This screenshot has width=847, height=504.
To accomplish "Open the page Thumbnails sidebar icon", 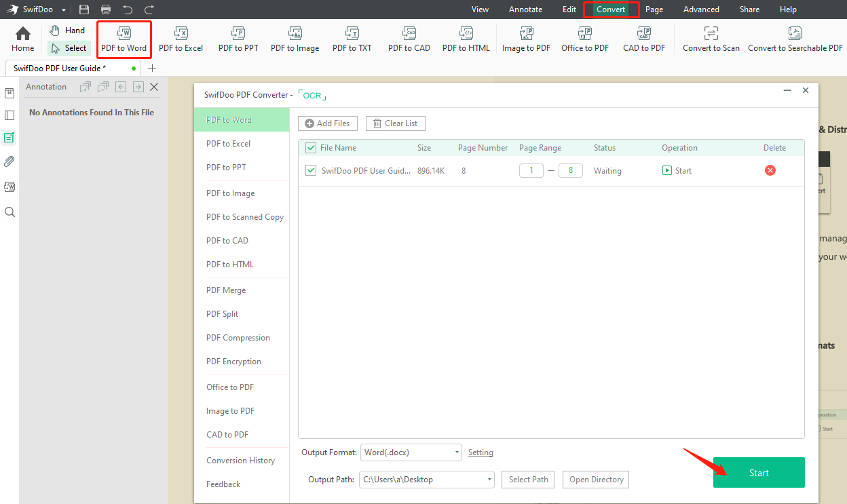I will pyautogui.click(x=10, y=115).
